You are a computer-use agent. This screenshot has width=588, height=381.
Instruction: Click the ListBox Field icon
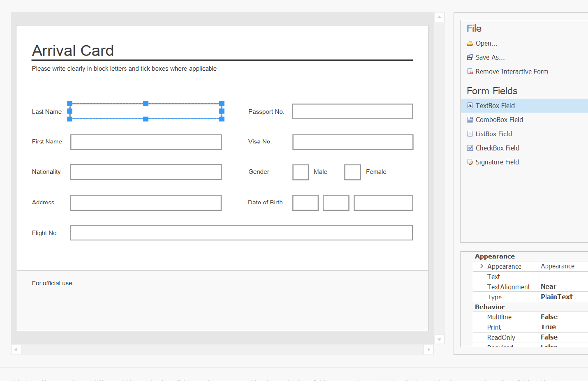click(x=470, y=134)
